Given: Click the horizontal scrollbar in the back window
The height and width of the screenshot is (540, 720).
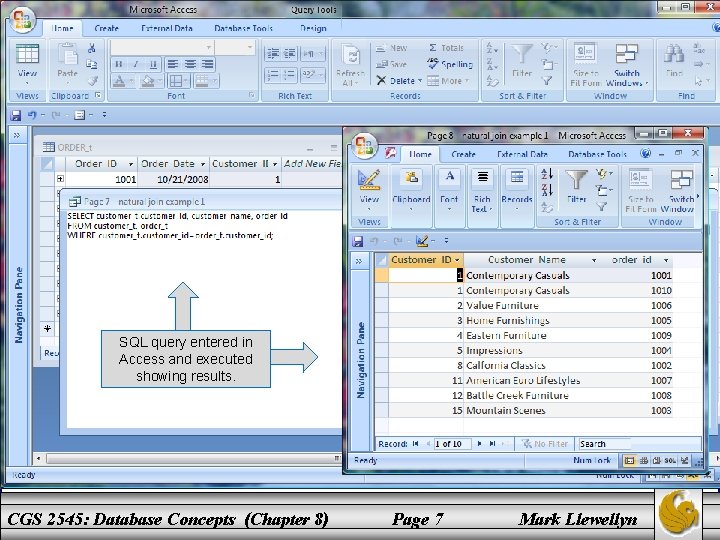Looking at the screenshot, I should tap(193, 458).
